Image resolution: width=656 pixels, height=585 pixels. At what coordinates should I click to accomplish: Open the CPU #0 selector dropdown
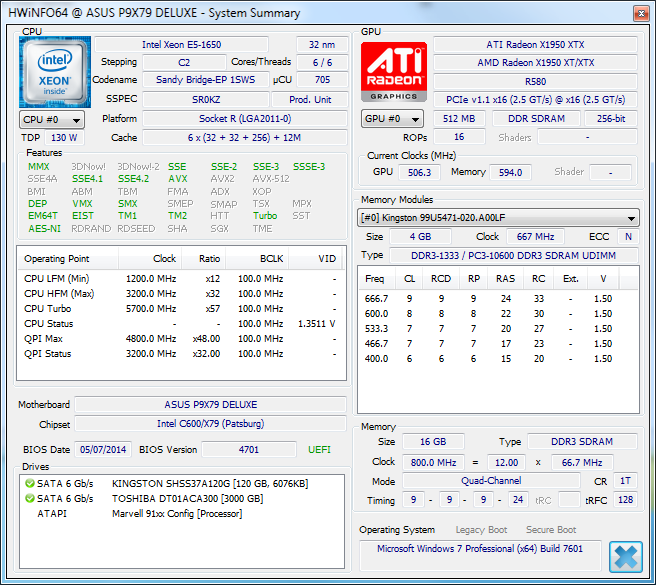52,120
